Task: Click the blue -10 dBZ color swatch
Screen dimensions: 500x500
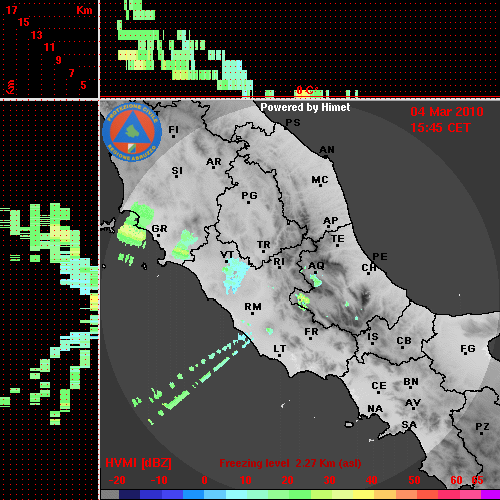Action: 150,495
